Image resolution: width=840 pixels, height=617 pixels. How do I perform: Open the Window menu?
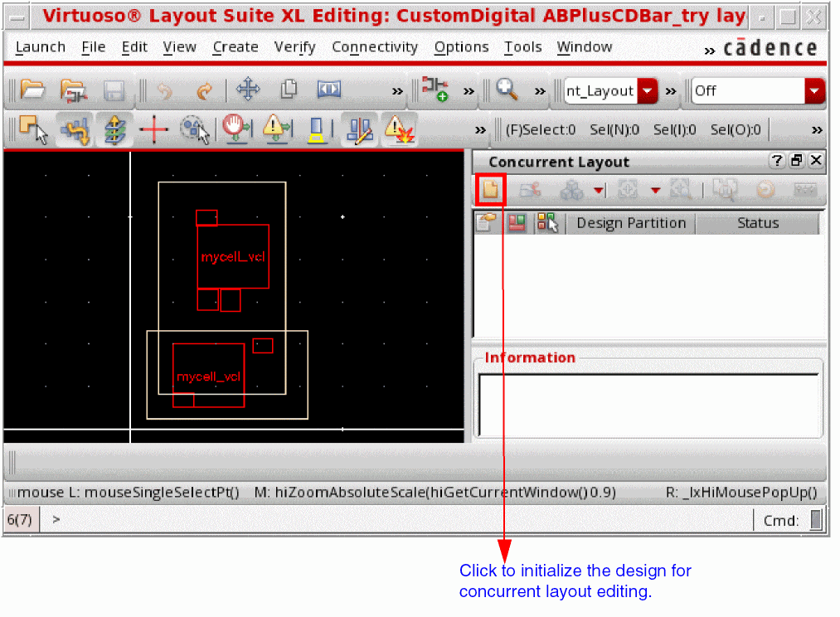[584, 47]
